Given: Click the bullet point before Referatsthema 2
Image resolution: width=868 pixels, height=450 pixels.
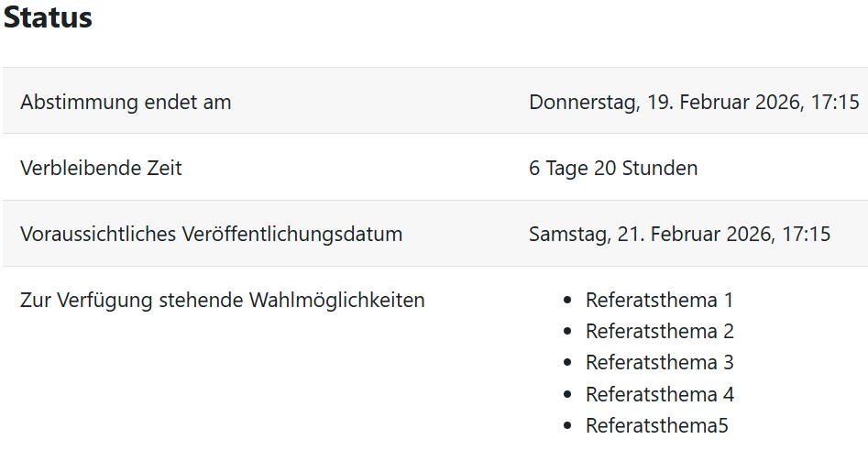Looking at the screenshot, I should click(567, 331).
